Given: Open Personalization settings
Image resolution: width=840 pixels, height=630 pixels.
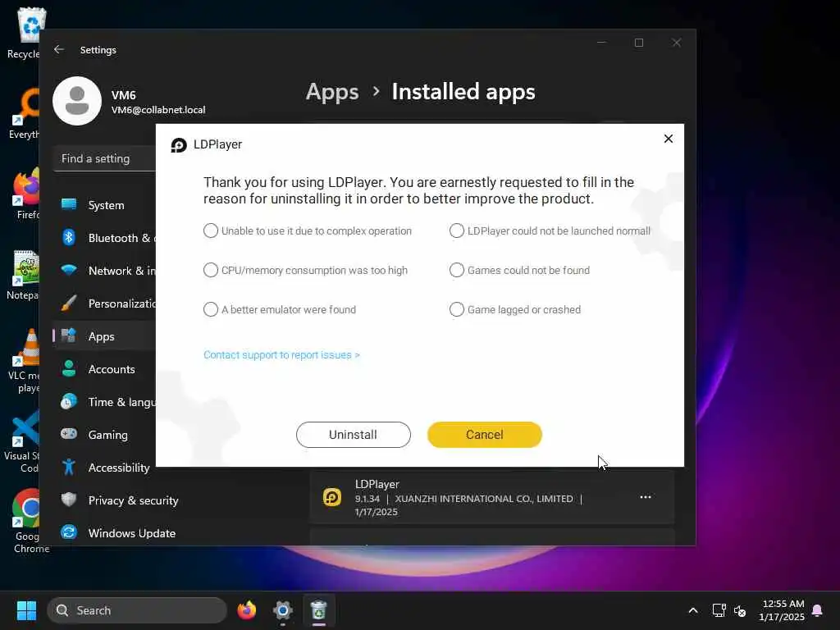Looking at the screenshot, I should click(x=105, y=304).
